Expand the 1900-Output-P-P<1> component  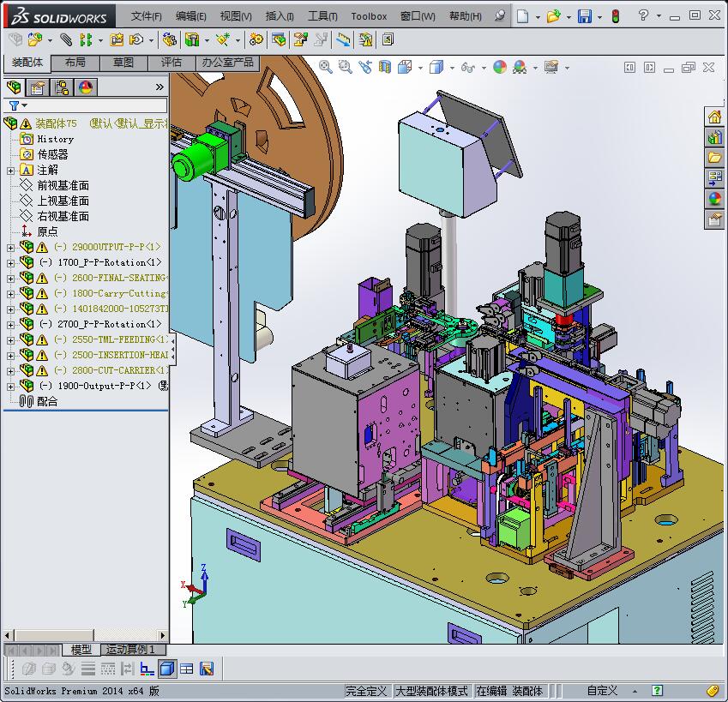(x=10, y=386)
